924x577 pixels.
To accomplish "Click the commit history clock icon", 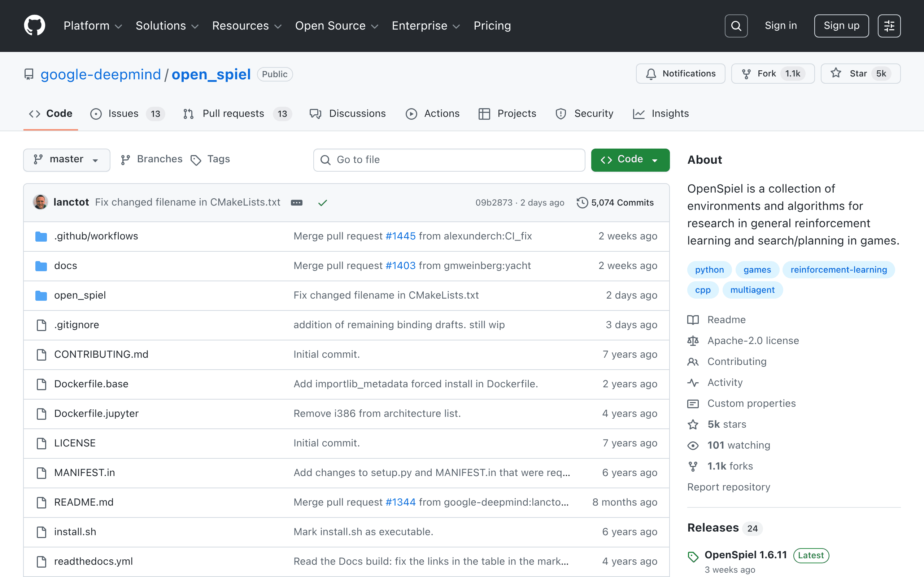I will coord(582,202).
